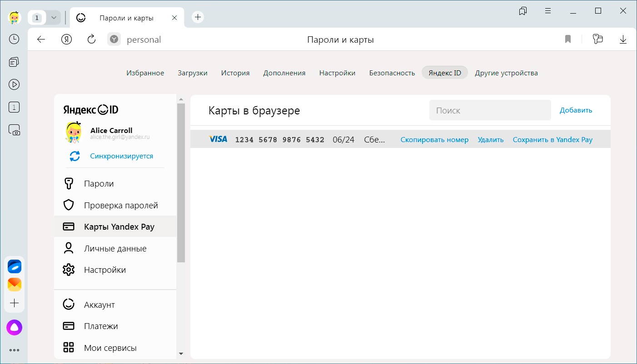Open Настройки in the left menu
This screenshot has width=637, height=364.
[115, 270]
